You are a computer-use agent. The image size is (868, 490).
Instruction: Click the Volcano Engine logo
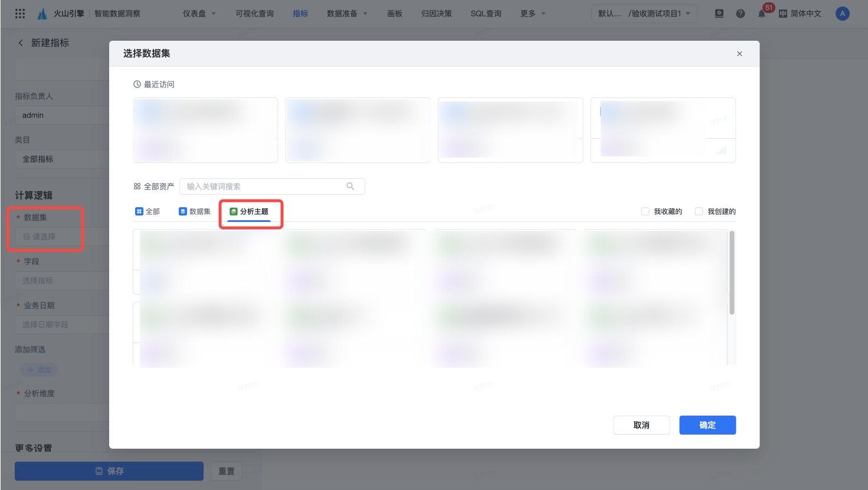(42, 14)
